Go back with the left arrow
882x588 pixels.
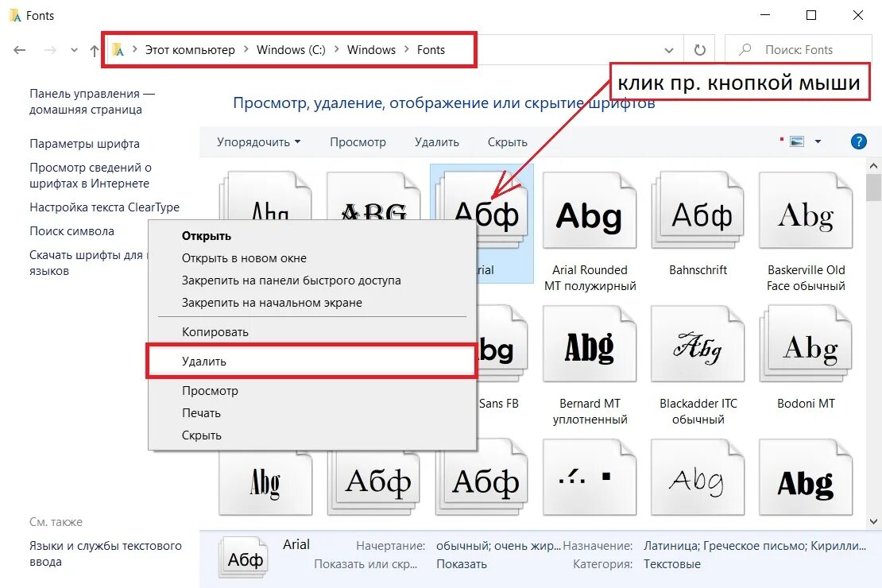click(x=20, y=50)
